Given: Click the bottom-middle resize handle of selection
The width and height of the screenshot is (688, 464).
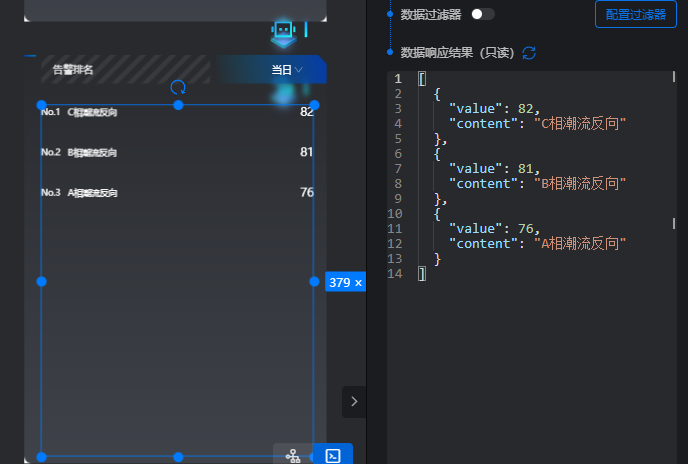Looking at the screenshot, I should tap(178, 457).
